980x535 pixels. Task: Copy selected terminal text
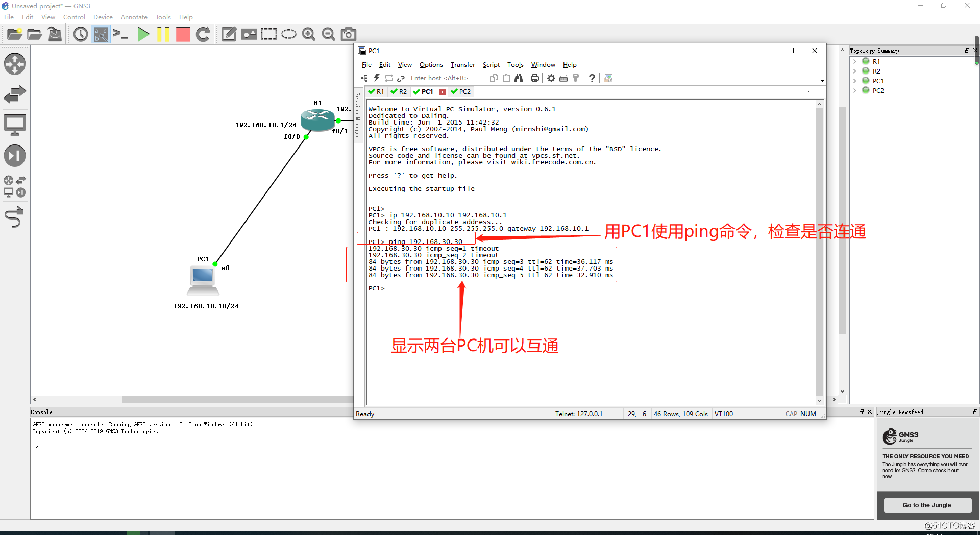tap(494, 78)
